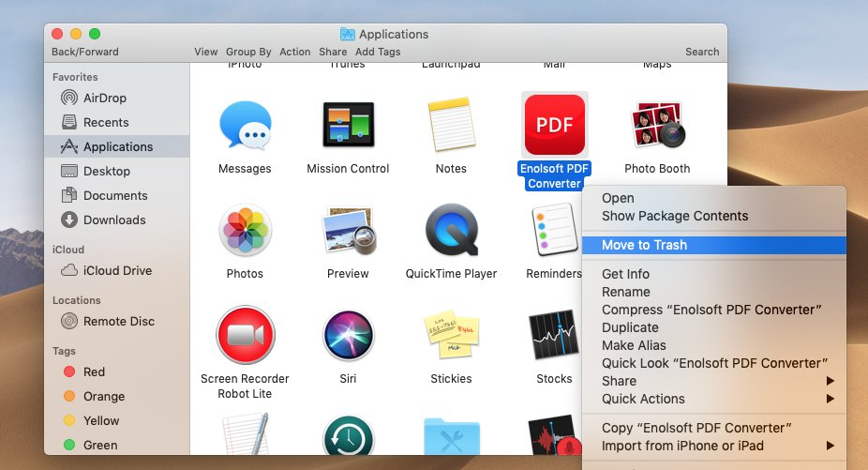
Task: Select the Notes app icon
Action: [x=451, y=124]
